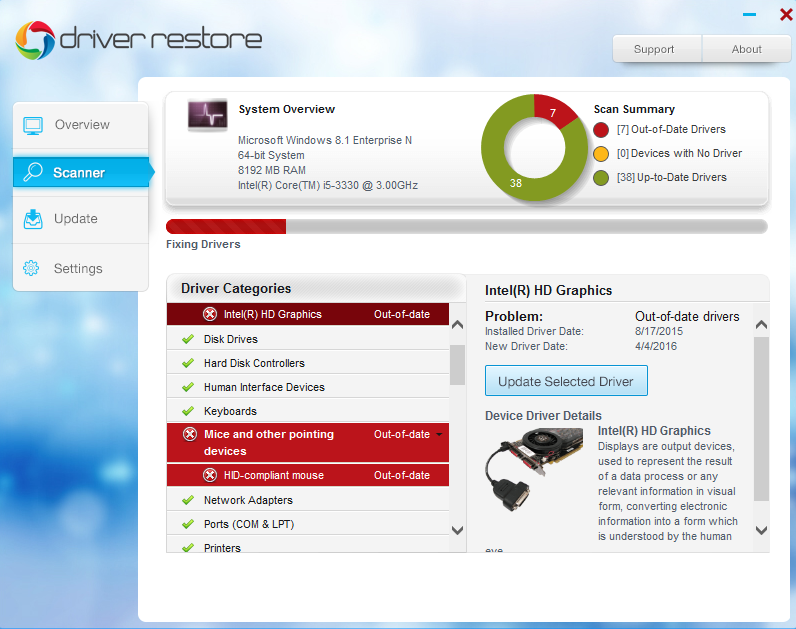Click green checkmark beside Ports (COM & LPT)
Viewport: 796px width, 629px height.
click(x=188, y=524)
